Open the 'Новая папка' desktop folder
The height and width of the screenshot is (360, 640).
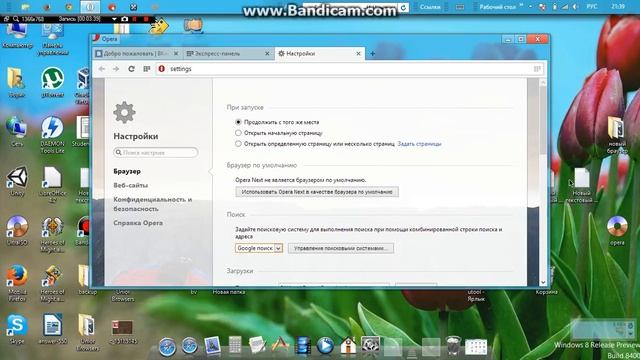(229, 292)
